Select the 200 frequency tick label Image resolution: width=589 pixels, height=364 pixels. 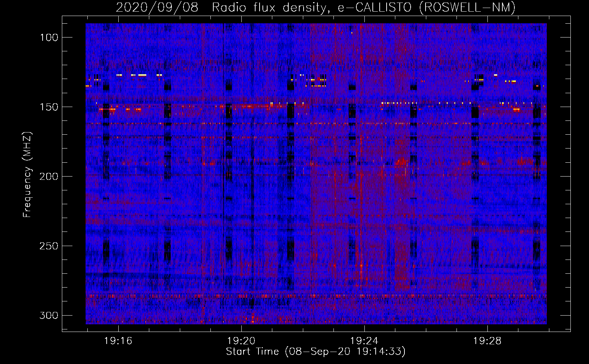click(49, 177)
